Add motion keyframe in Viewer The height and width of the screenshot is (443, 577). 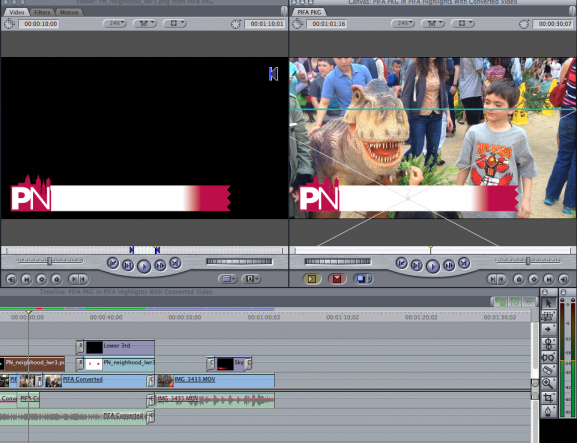point(41,279)
